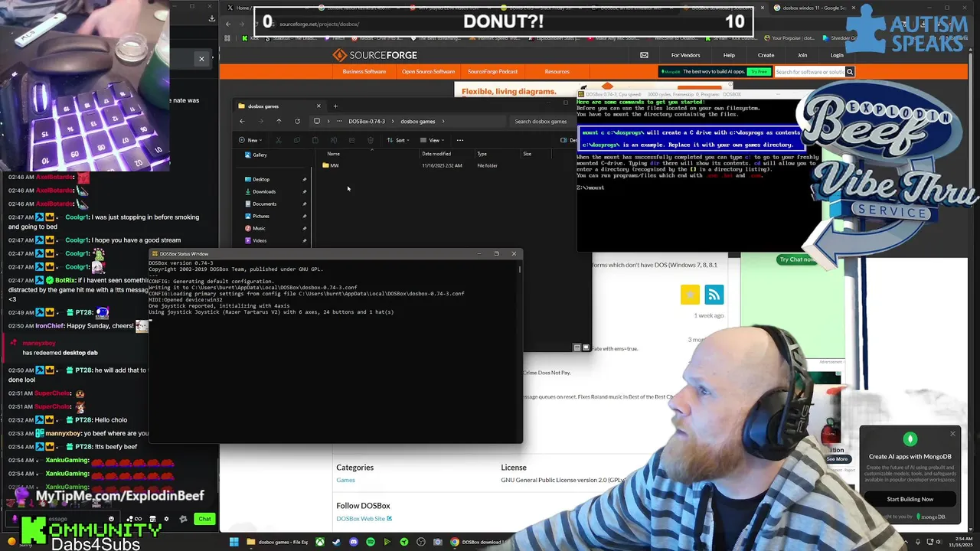The width and height of the screenshot is (980, 551).
Task: Open Discord from the taskbar
Action: (x=353, y=542)
